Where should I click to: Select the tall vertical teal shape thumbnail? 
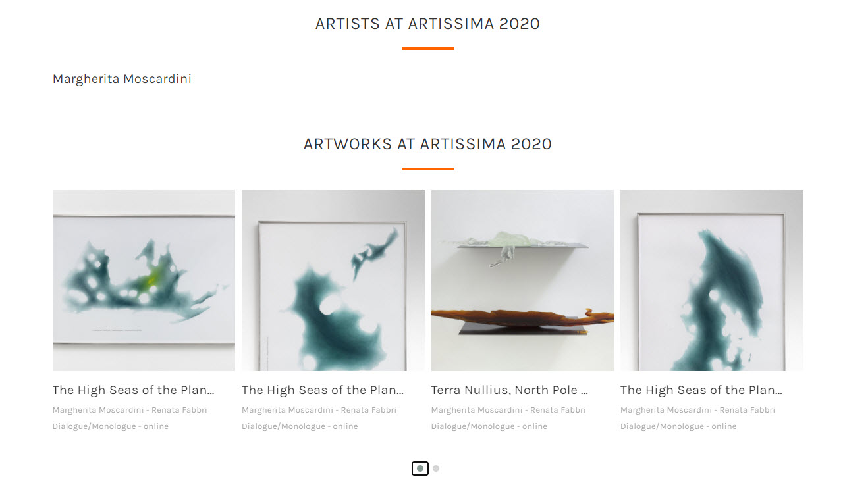click(x=711, y=280)
